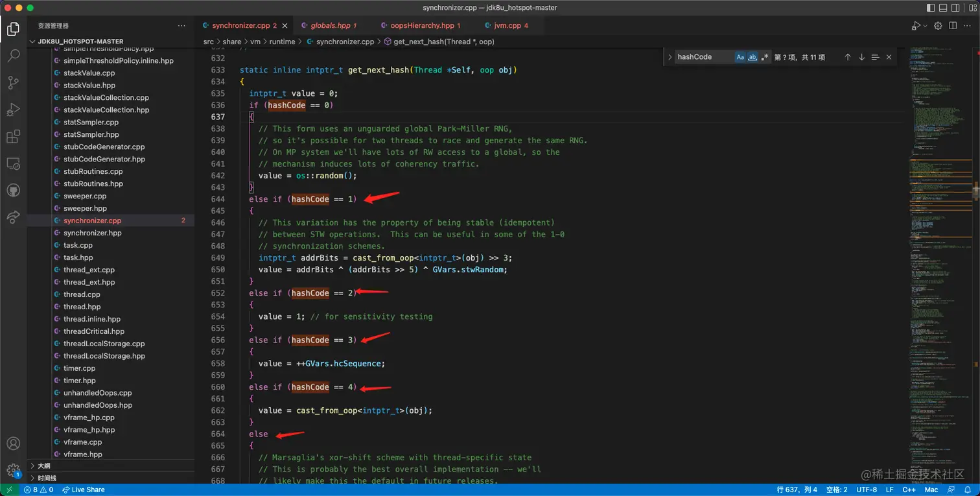Click the split editor icon
This screenshot has height=496, width=980.
953,25
